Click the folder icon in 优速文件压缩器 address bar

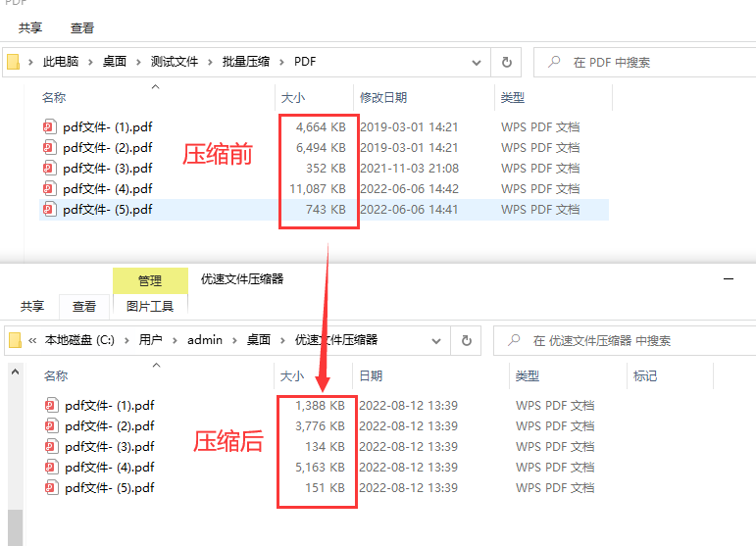[16, 340]
